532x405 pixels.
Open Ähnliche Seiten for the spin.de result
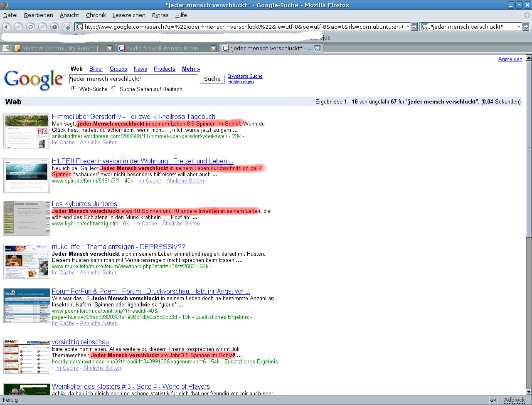(185, 181)
